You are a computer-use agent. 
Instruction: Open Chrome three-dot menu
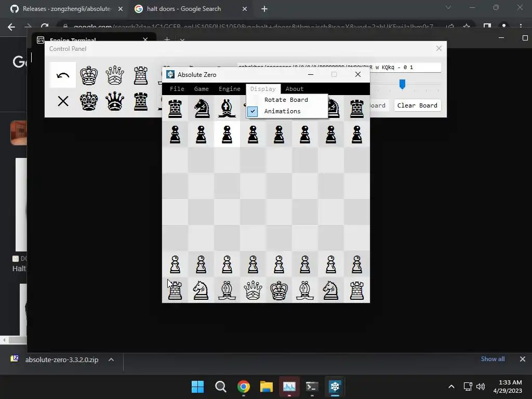[521, 27]
